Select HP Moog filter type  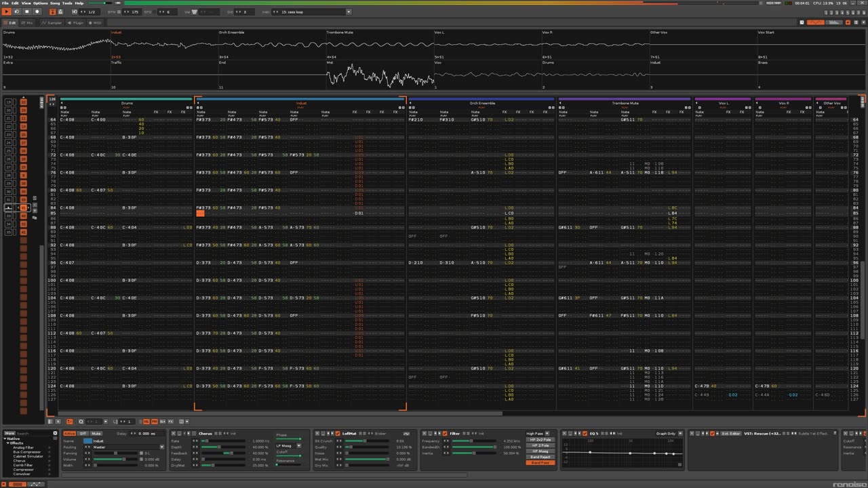pyautogui.click(x=540, y=451)
